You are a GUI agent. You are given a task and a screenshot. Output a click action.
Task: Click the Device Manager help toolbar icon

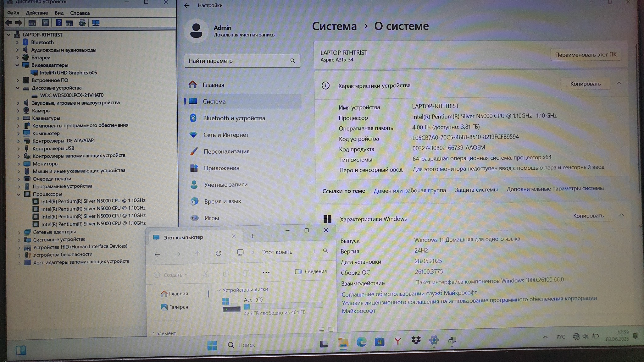[58, 23]
